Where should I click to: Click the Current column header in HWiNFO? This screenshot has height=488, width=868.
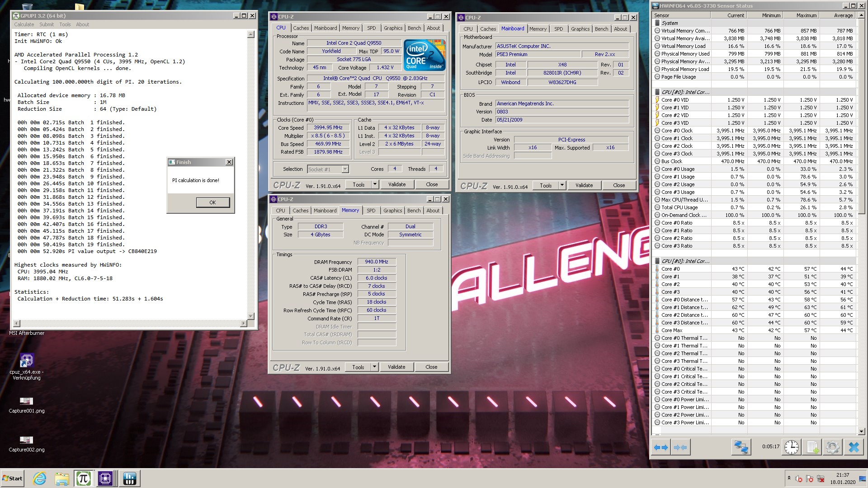click(x=729, y=15)
